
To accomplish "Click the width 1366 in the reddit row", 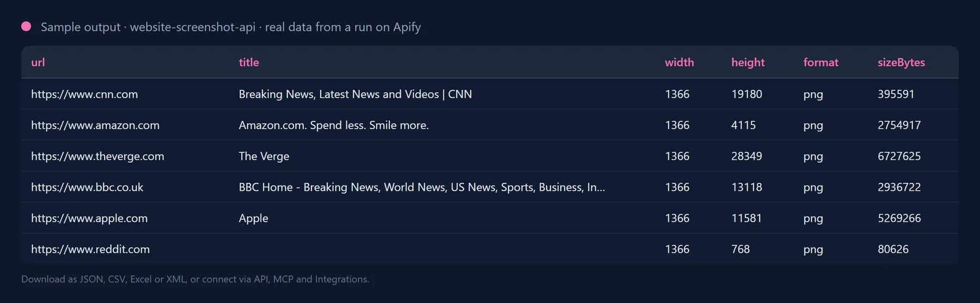I will click(x=677, y=249).
